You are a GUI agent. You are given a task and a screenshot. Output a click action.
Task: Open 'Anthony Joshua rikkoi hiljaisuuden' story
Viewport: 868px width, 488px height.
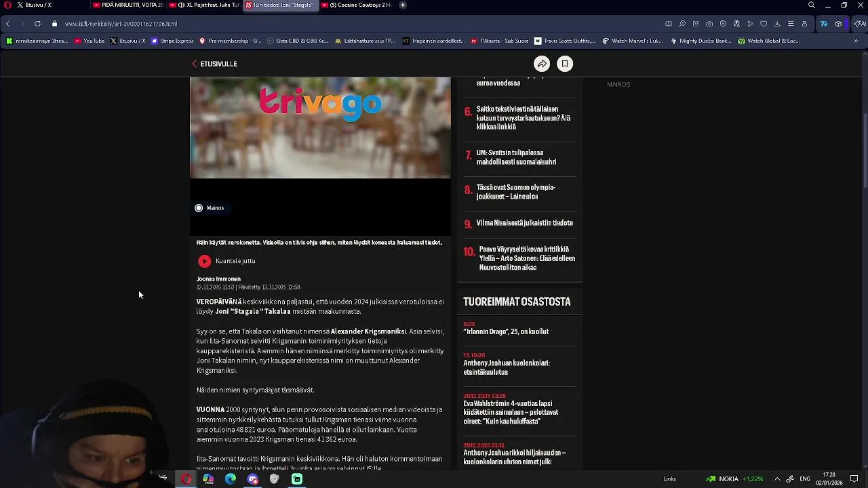pos(514,457)
